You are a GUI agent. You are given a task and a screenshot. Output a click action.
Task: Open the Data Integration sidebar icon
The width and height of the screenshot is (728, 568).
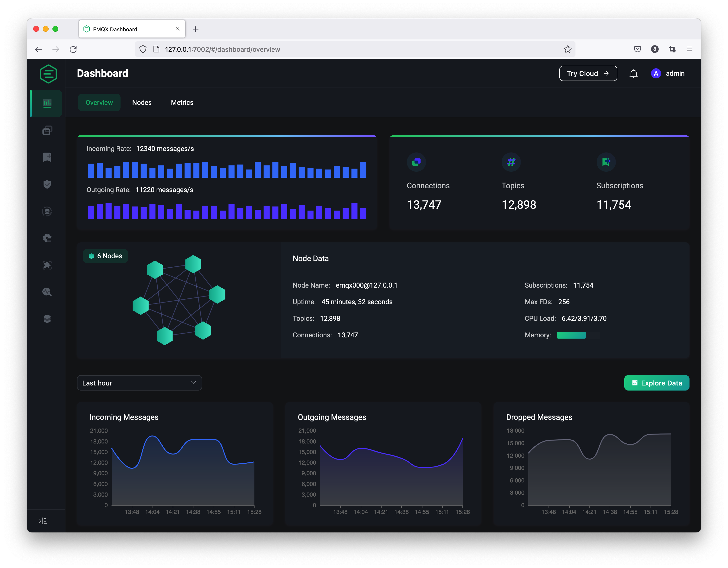(x=47, y=211)
